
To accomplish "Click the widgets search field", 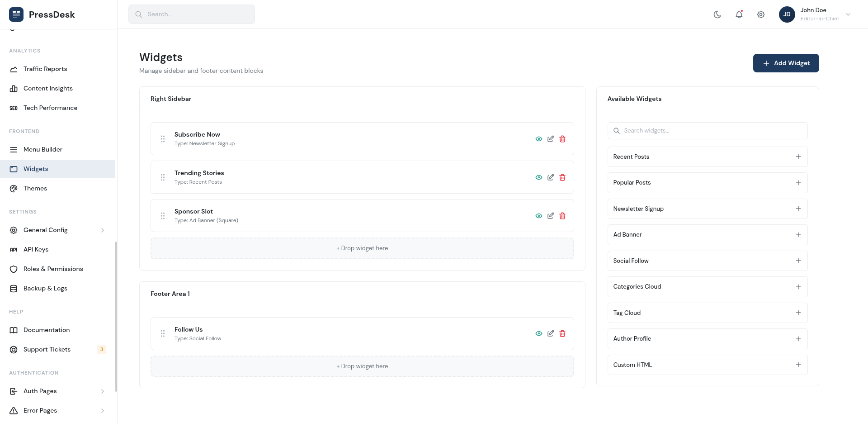I will pos(707,130).
